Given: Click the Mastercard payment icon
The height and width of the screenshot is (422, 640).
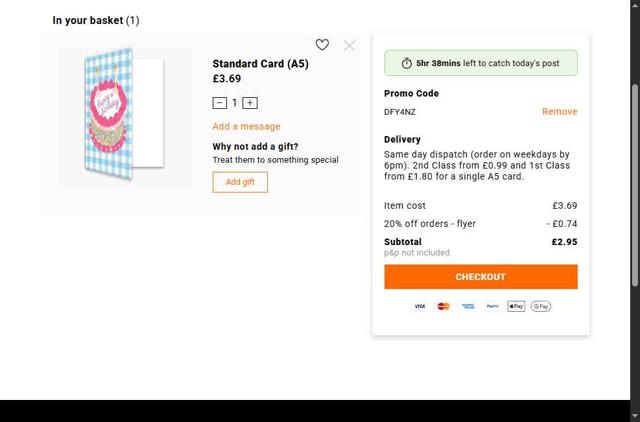Looking at the screenshot, I should pos(444,306).
